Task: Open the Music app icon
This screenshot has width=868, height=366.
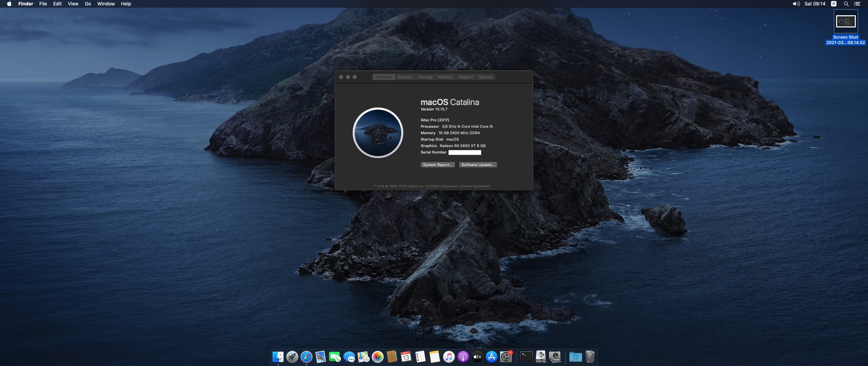Action: click(449, 357)
